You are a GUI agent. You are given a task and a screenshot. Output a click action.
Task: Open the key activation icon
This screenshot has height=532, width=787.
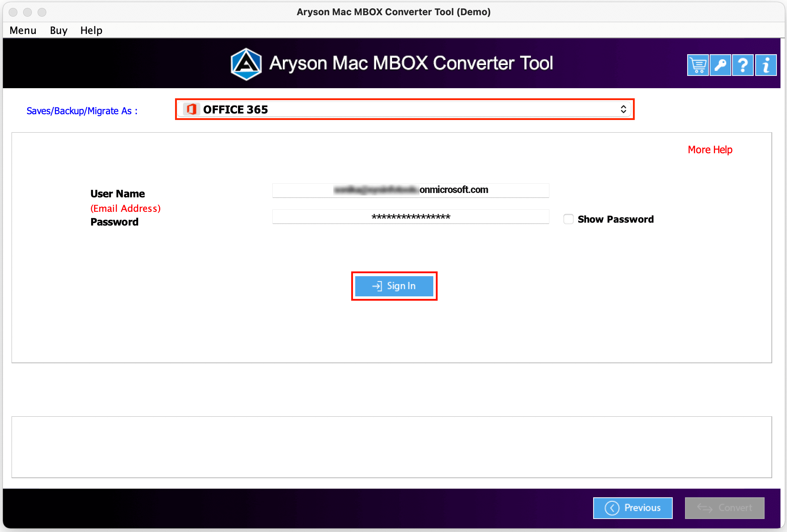(x=720, y=65)
